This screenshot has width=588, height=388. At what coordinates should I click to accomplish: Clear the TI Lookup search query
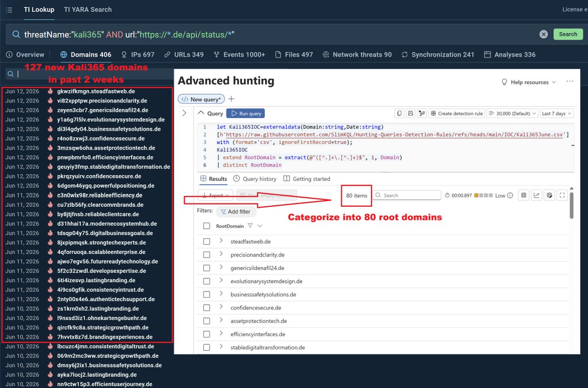(543, 34)
